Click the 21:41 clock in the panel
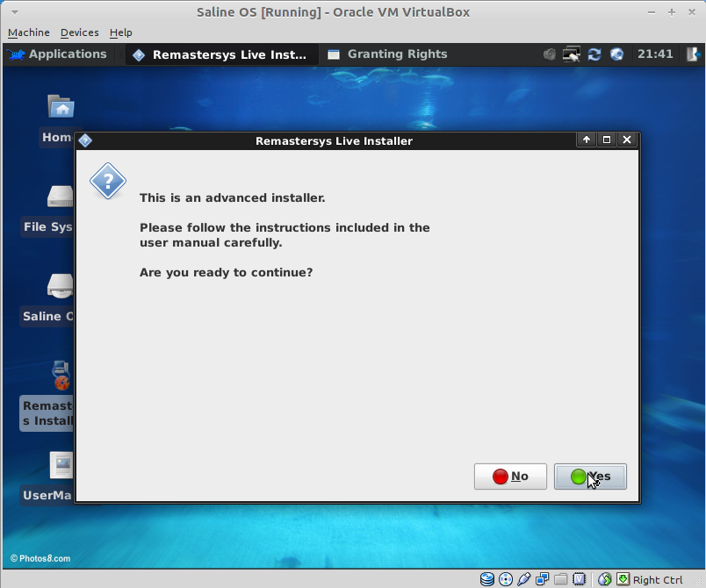 click(655, 54)
